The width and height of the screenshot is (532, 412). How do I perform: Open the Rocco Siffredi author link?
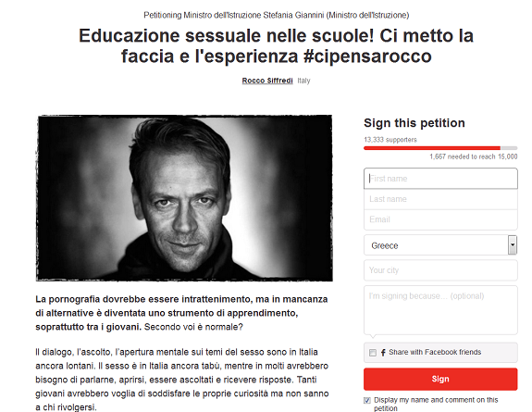tap(267, 81)
